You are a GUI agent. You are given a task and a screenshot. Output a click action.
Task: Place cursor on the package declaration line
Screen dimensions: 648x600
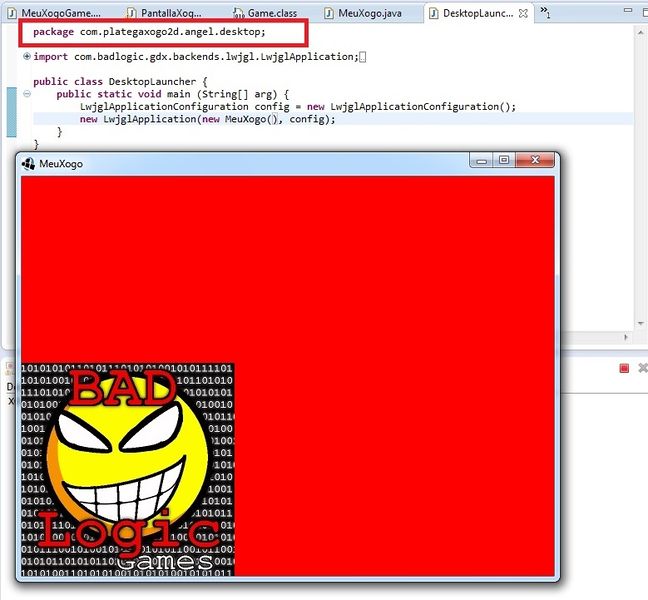pyautogui.click(x=149, y=32)
